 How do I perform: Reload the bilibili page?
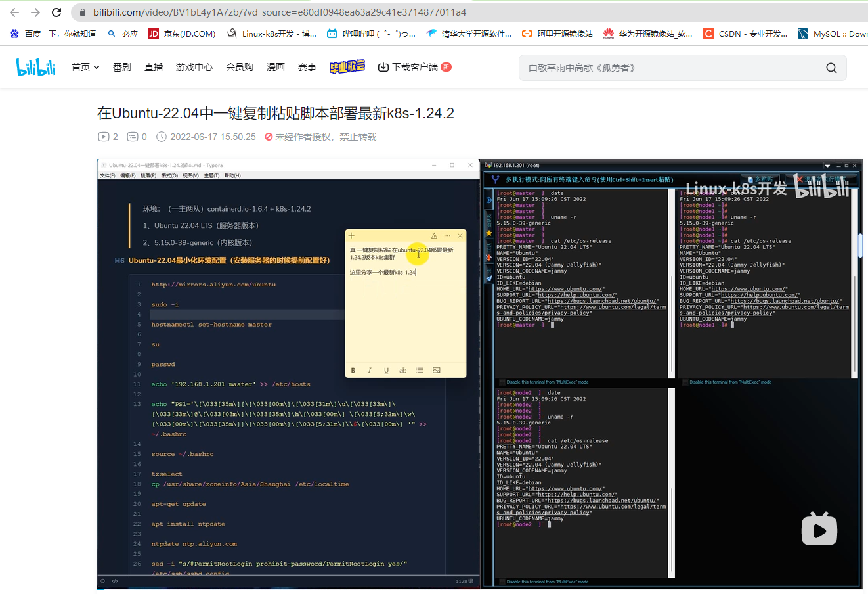[56, 12]
